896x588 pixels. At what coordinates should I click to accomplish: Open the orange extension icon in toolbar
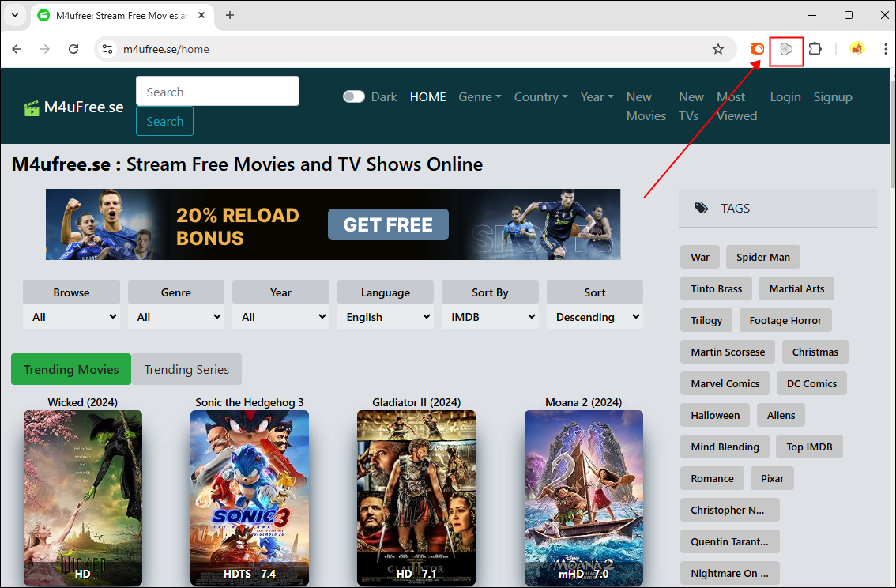click(x=757, y=49)
